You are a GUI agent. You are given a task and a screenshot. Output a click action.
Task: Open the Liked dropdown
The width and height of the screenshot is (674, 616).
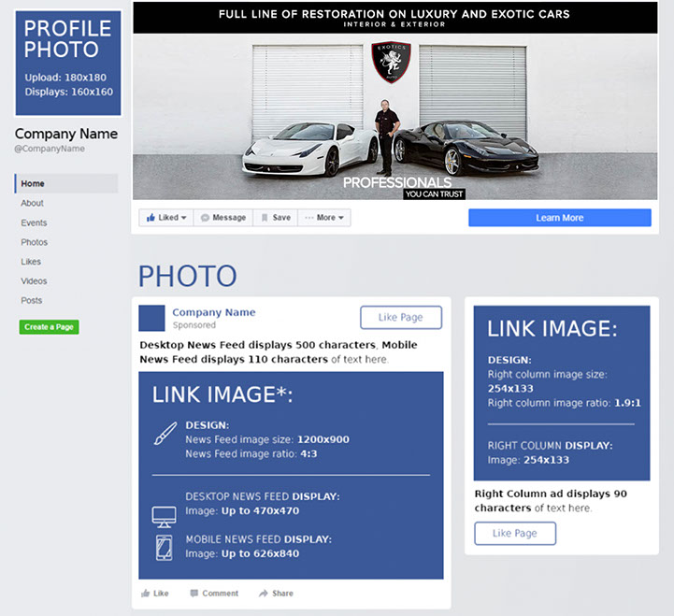coord(166,218)
